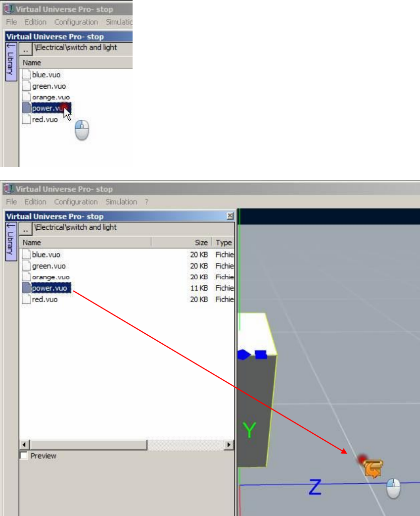Screen dimensions: 420x516
Task: Click orange.vuo file icon in lower list
Action: (x=26, y=277)
